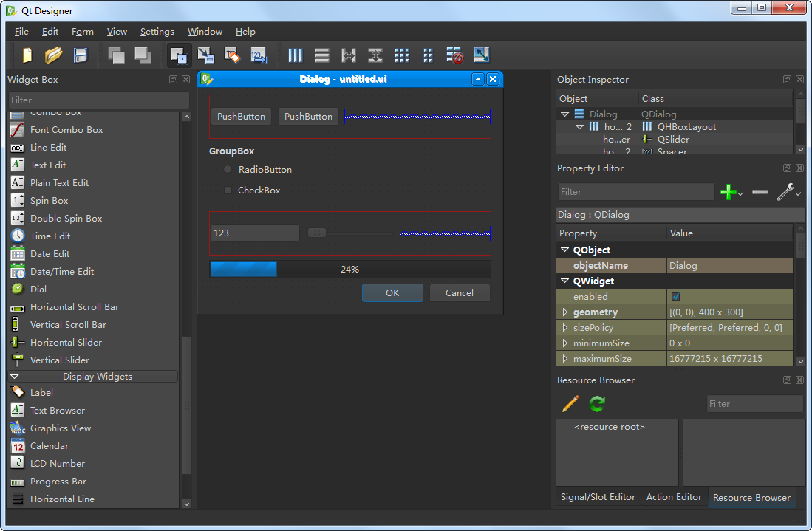Screen dimensions: 812x531
Task: Apply grid layout to selected widgets
Action: pos(402,55)
